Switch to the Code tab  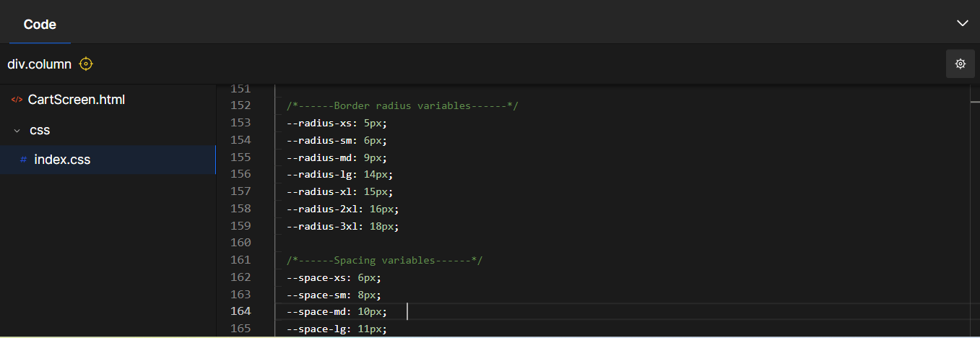coord(40,25)
